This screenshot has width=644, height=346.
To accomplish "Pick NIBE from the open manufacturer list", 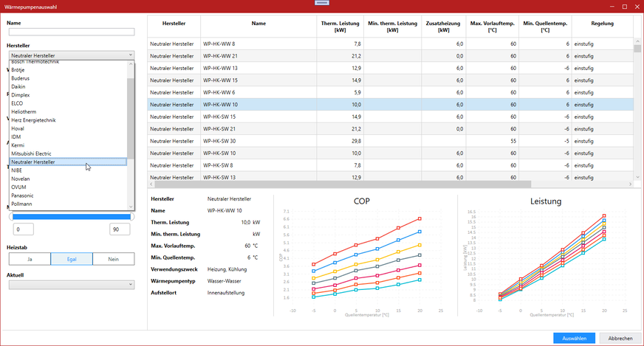I will pyautogui.click(x=17, y=170).
